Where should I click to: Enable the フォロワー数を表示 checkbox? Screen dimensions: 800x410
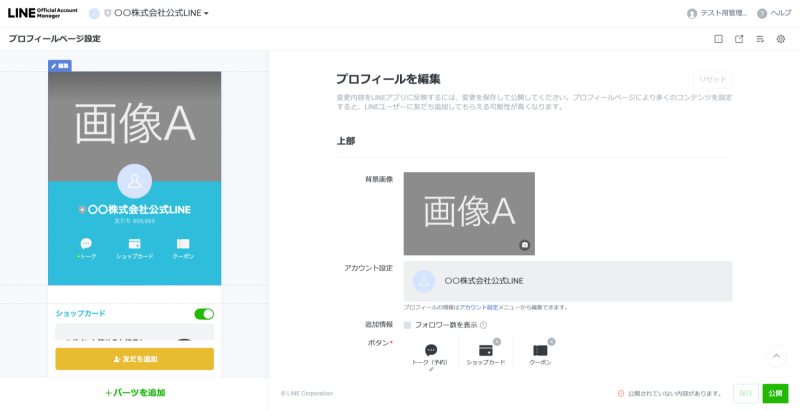click(408, 325)
